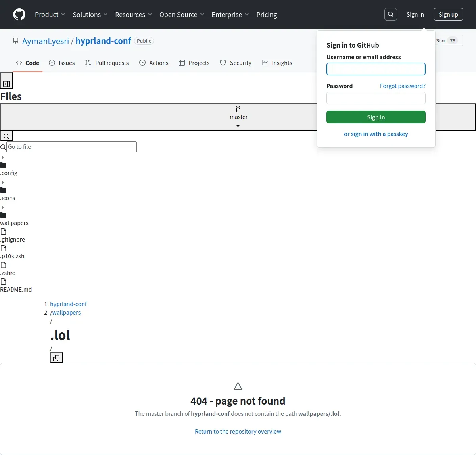Open the Forgot password link
This screenshot has height=455, width=476.
pos(403,86)
